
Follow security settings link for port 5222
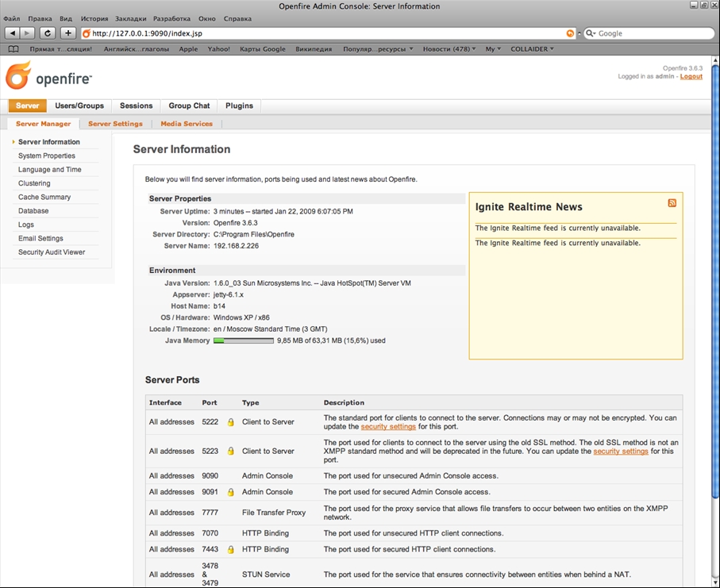[388, 426]
